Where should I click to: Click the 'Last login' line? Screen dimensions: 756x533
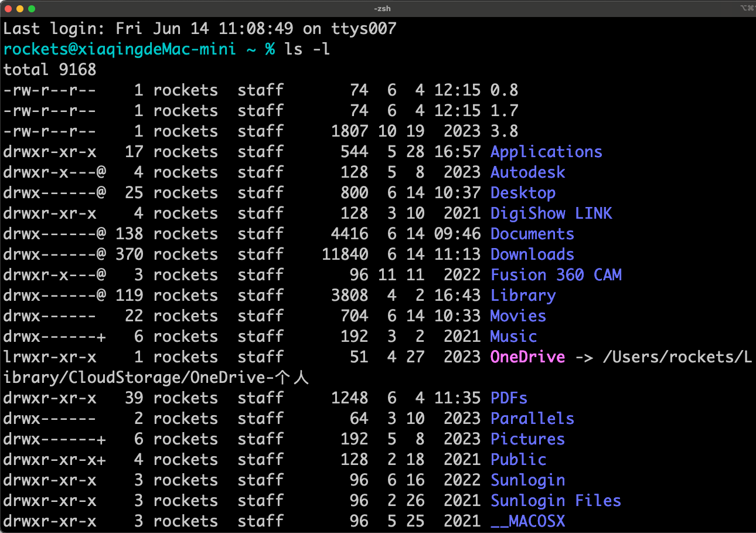pyautogui.click(x=200, y=28)
